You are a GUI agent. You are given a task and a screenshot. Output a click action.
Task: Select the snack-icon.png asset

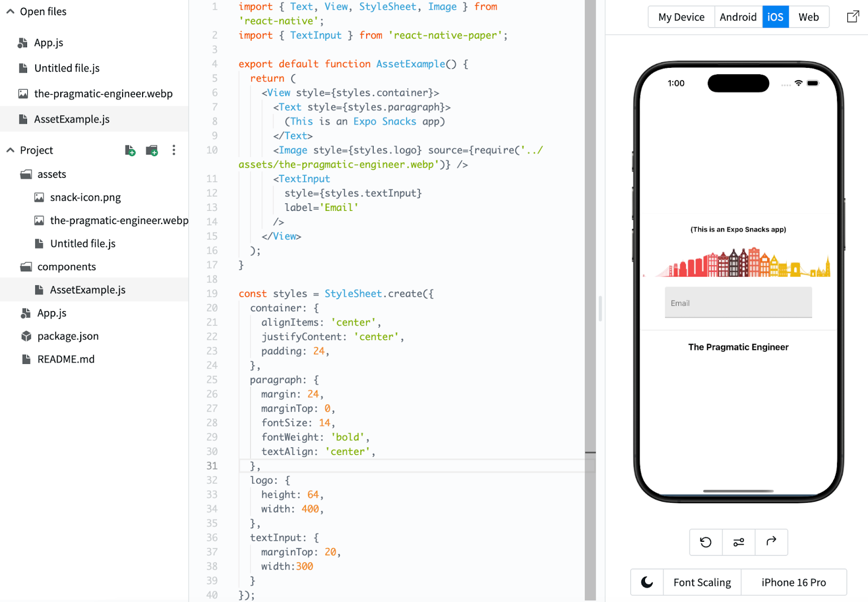click(85, 197)
